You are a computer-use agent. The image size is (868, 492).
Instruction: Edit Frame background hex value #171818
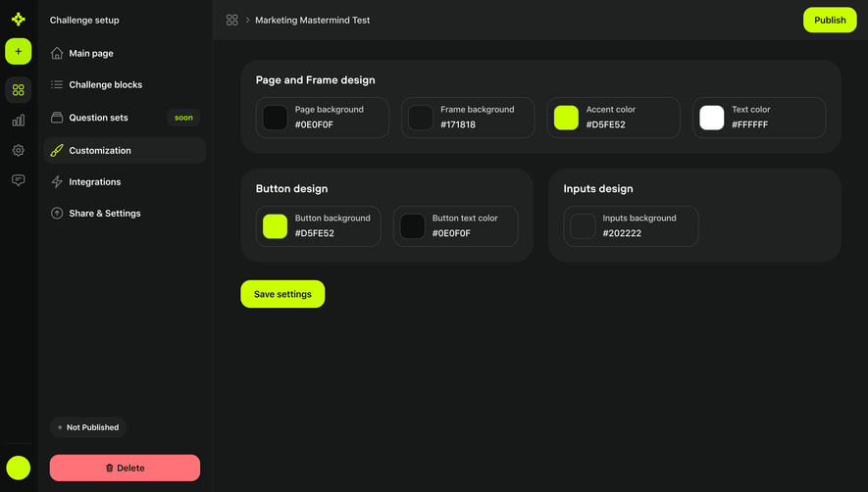pos(458,124)
